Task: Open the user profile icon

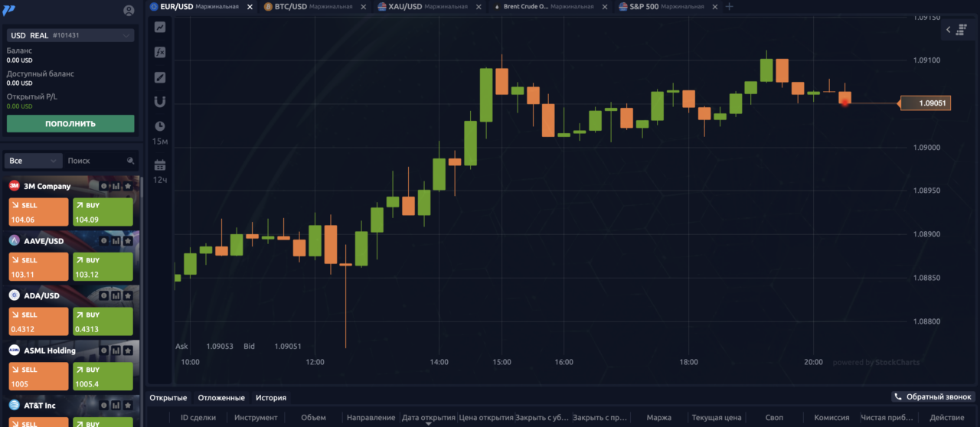Action: [x=129, y=11]
